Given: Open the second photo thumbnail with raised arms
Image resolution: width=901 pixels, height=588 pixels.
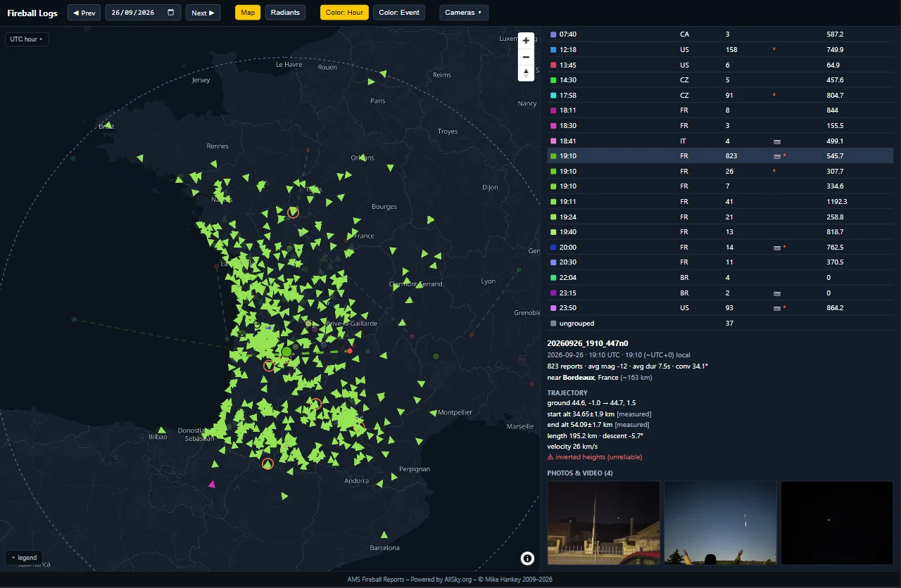Looking at the screenshot, I should [x=720, y=523].
